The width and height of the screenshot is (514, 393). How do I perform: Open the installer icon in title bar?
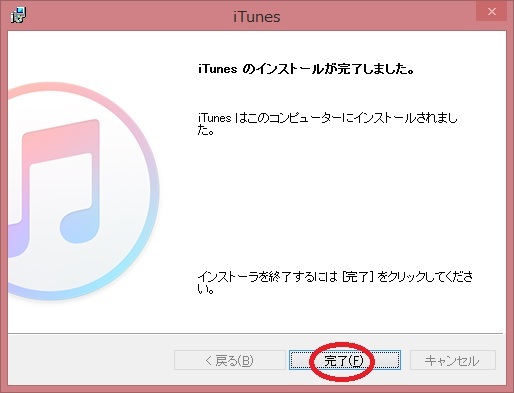pyautogui.click(x=18, y=15)
